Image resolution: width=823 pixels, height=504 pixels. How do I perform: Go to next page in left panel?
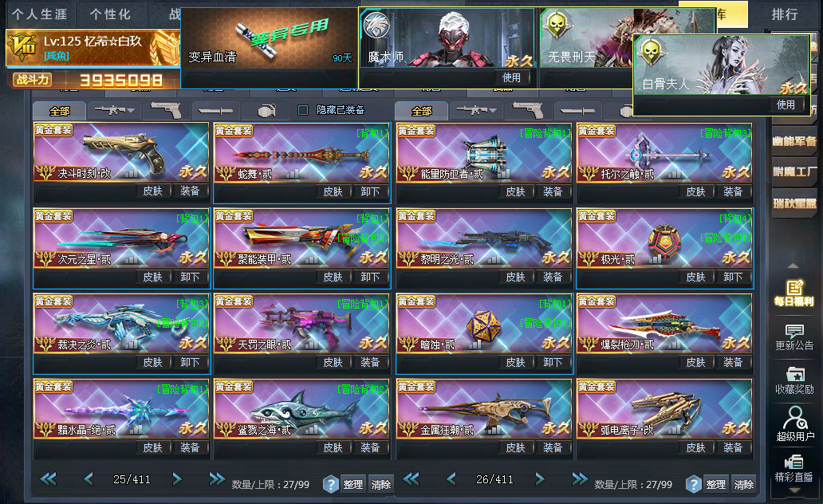(x=177, y=478)
